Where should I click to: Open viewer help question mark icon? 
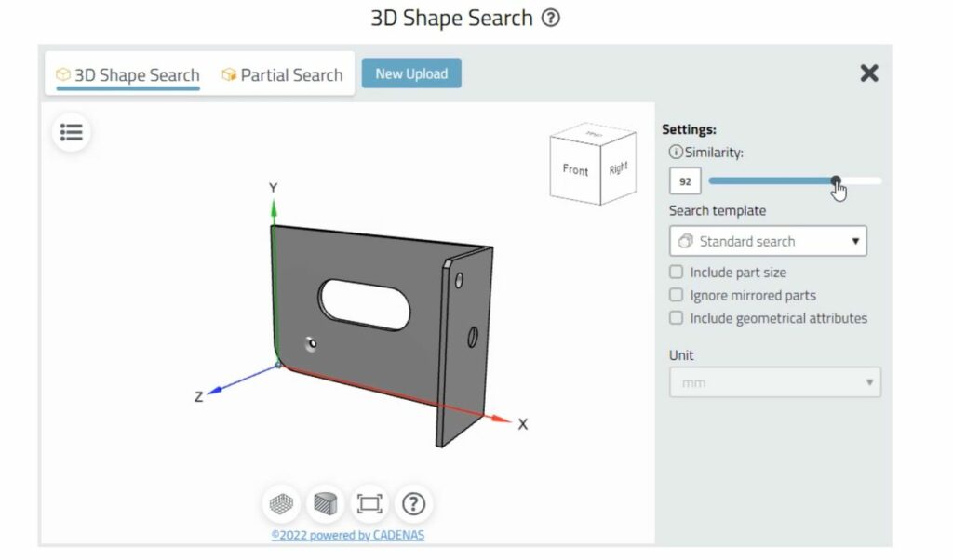tap(413, 504)
